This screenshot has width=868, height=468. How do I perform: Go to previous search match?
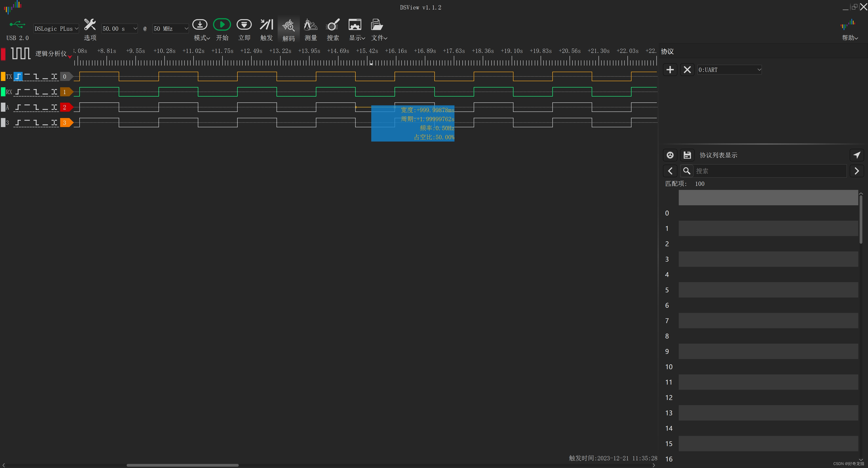point(670,171)
